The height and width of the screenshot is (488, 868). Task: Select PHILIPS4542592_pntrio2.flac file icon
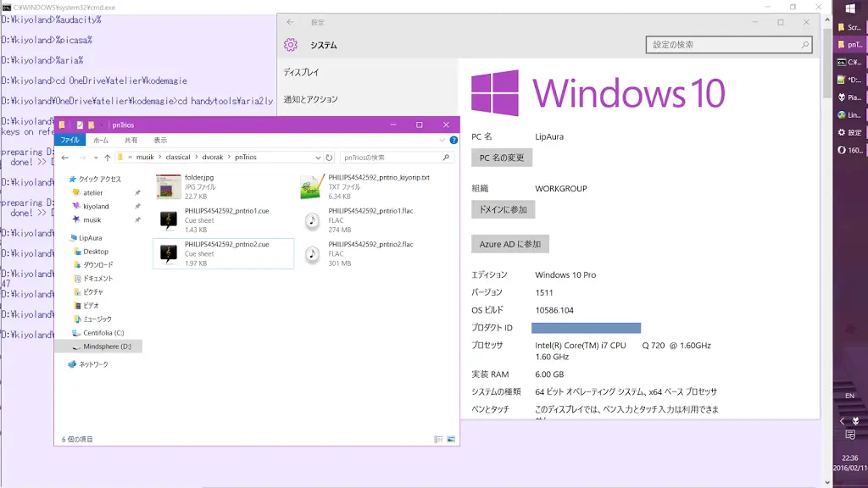(312, 254)
